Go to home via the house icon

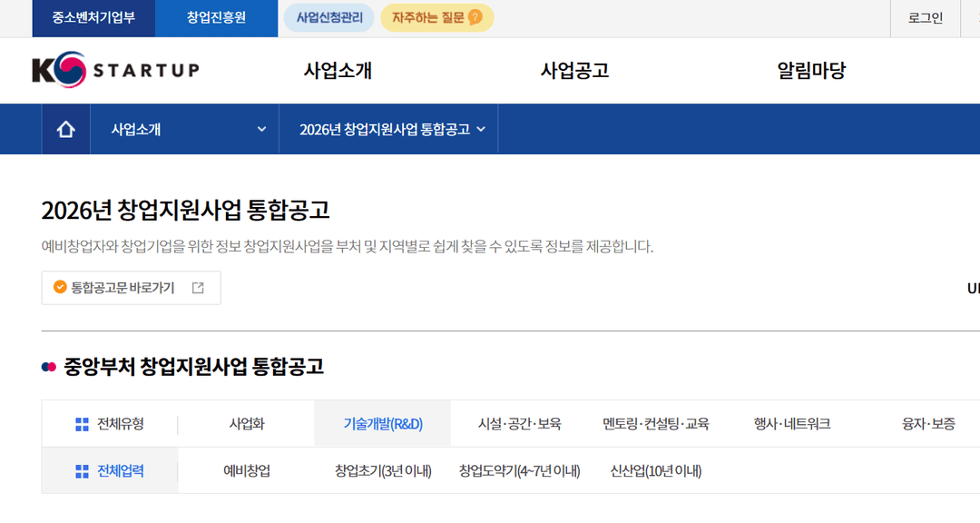point(65,130)
